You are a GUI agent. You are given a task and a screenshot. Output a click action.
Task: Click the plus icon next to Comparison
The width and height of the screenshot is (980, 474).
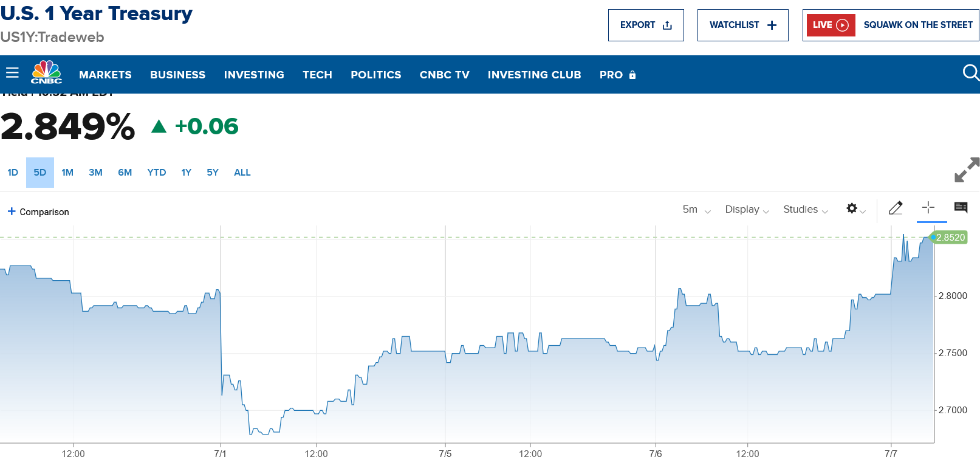[x=12, y=211]
